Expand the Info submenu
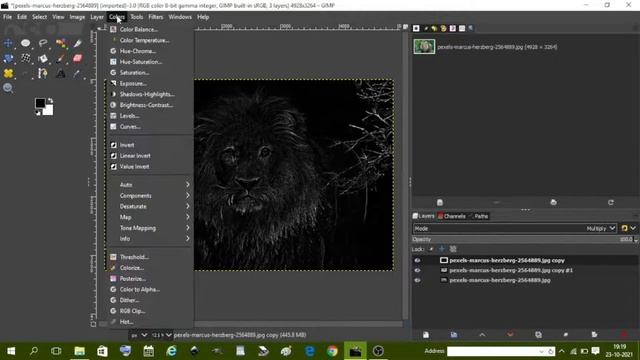This screenshot has width=640, height=360. 149,239
